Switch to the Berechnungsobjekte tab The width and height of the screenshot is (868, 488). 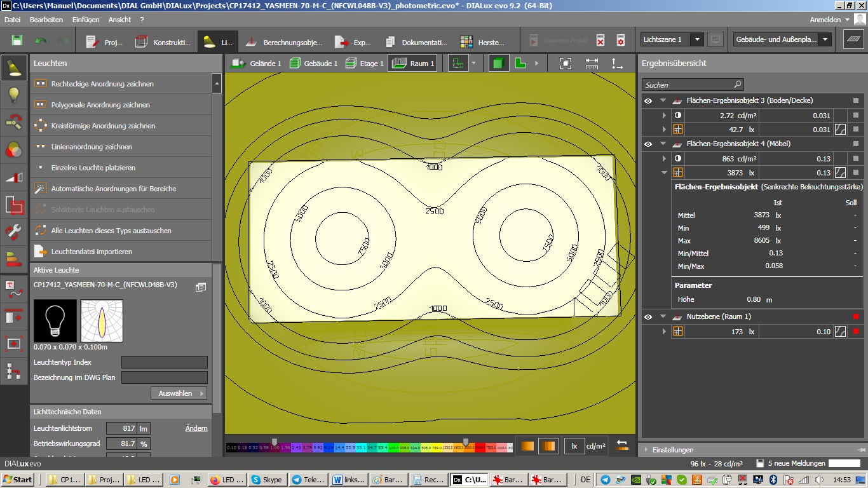pyautogui.click(x=285, y=43)
